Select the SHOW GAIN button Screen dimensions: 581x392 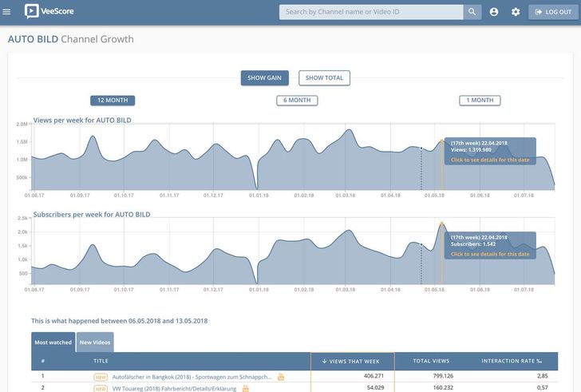pos(265,77)
